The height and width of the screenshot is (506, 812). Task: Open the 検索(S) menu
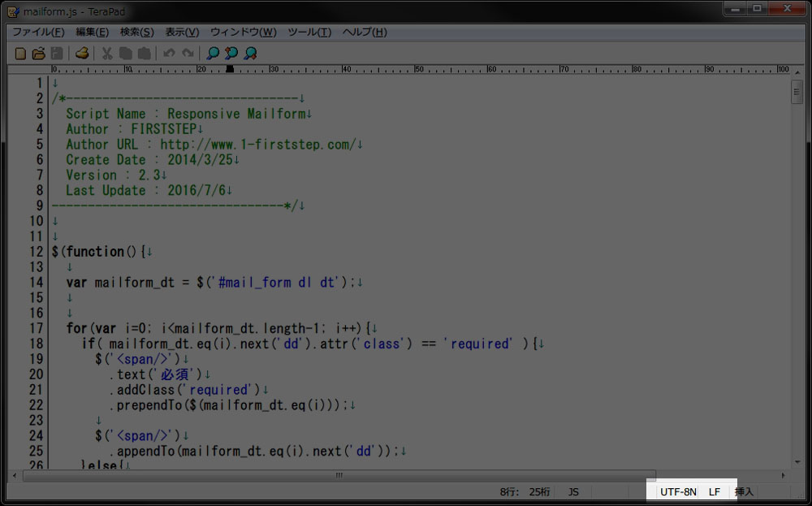(136, 32)
